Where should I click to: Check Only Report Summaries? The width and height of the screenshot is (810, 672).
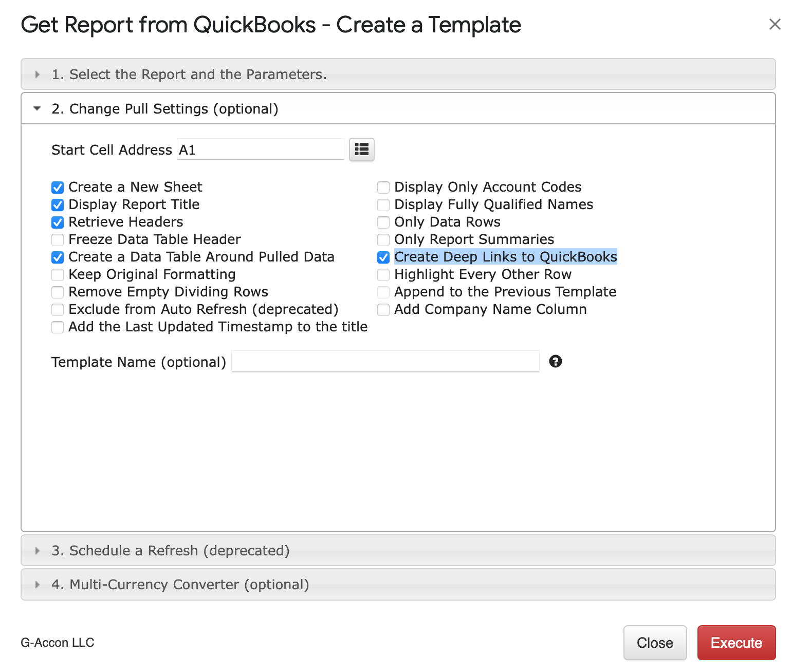pos(383,240)
